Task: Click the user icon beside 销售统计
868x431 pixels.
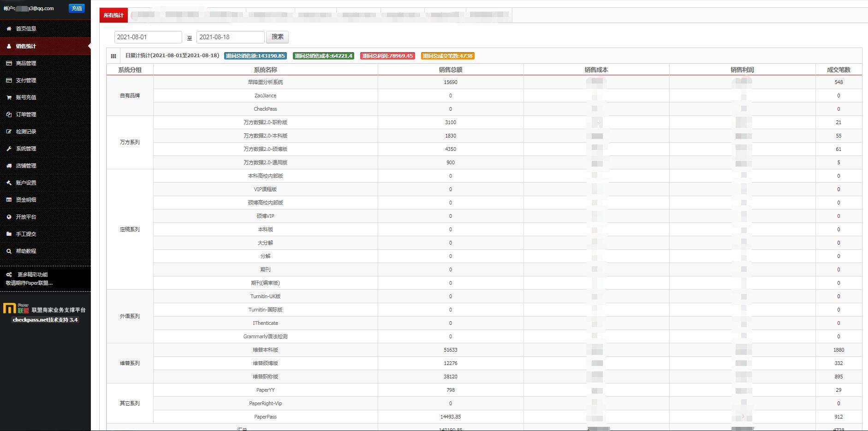Action: tap(9, 46)
